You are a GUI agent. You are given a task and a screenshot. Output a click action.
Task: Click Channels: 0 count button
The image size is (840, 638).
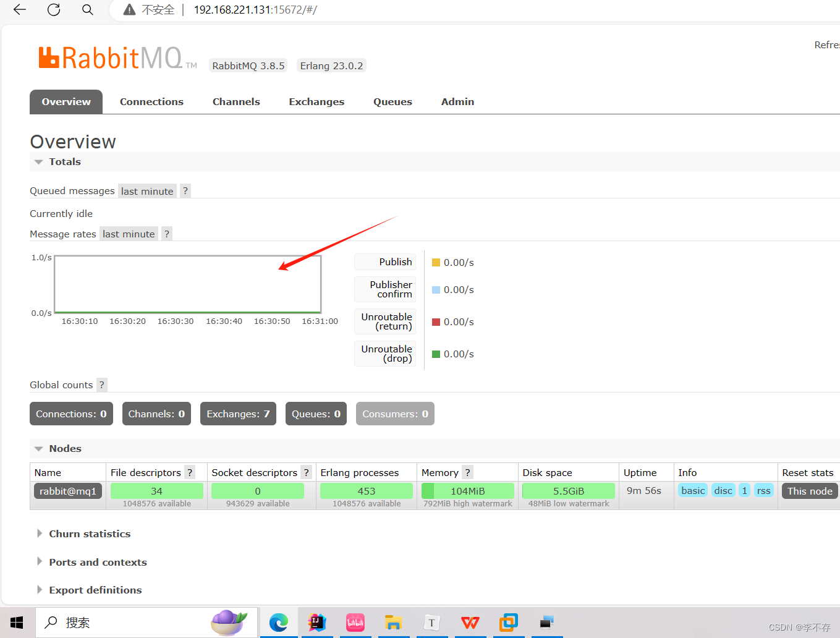156,414
